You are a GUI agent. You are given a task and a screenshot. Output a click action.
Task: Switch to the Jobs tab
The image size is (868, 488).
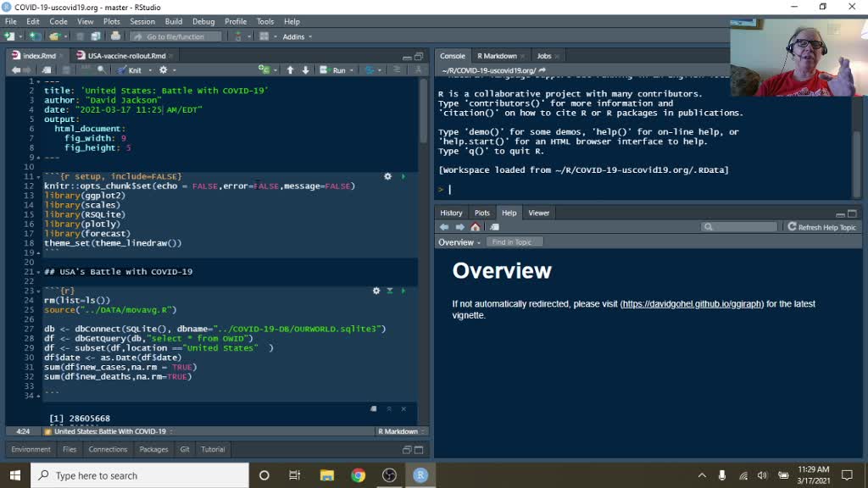543,56
